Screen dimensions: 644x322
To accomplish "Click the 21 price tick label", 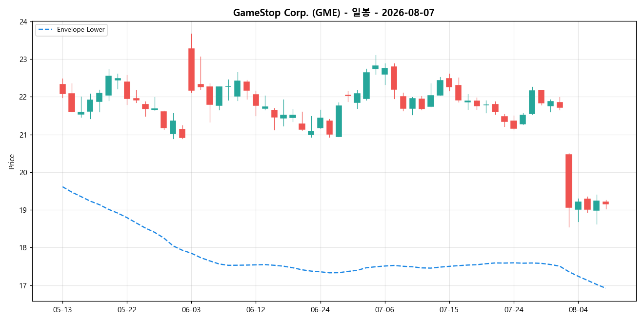I will pos(23,135).
